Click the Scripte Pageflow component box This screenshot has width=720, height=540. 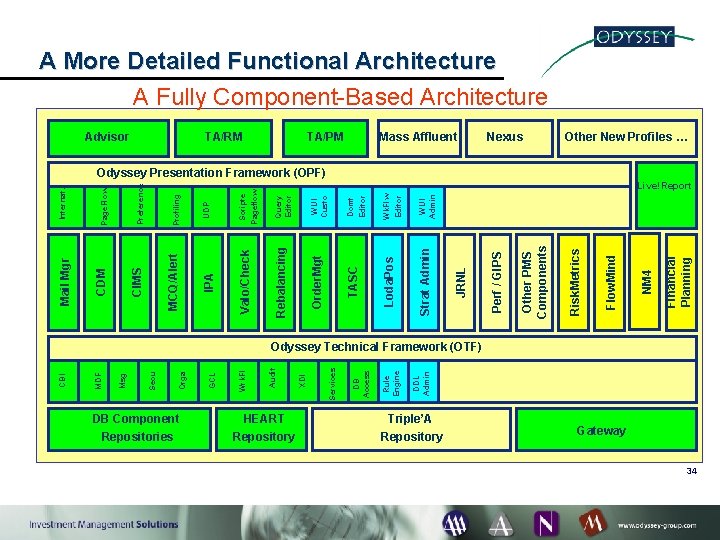pyautogui.click(x=247, y=207)
